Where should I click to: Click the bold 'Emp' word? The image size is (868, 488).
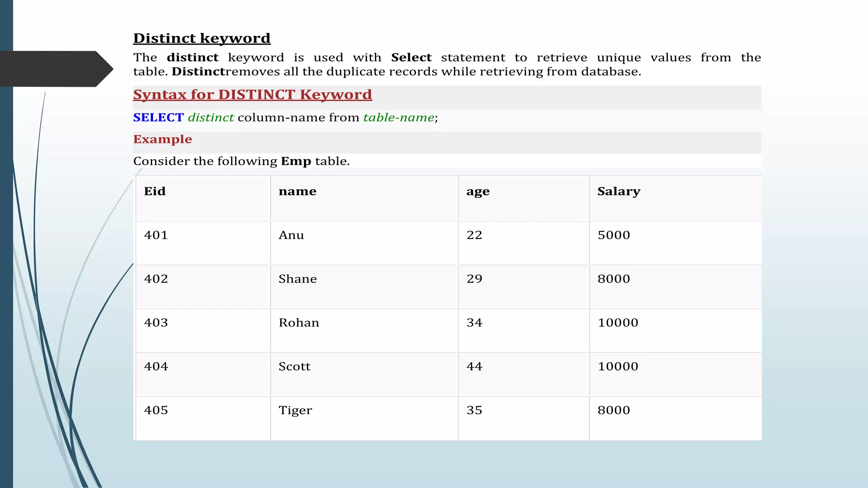[x=296, y=161]
